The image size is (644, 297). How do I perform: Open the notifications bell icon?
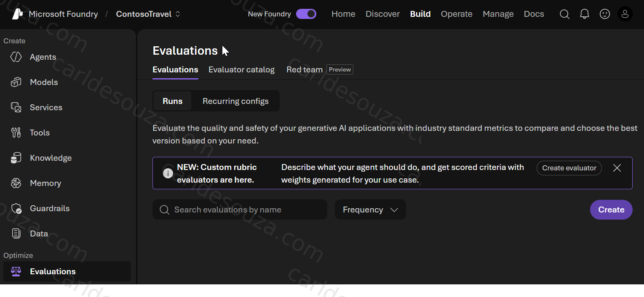[x=585, y=14]
